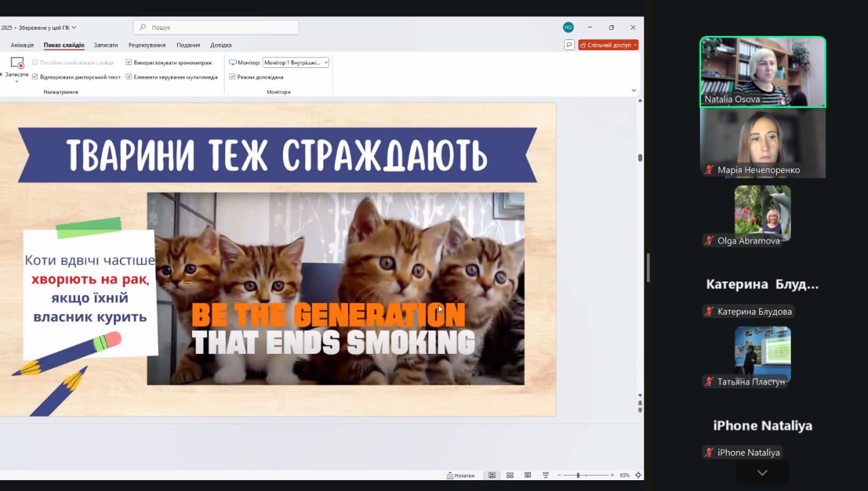The width and height of the screenshot is (868, 491).
Task: Open the Рецензування tab
Action: [x=147, y=45]
